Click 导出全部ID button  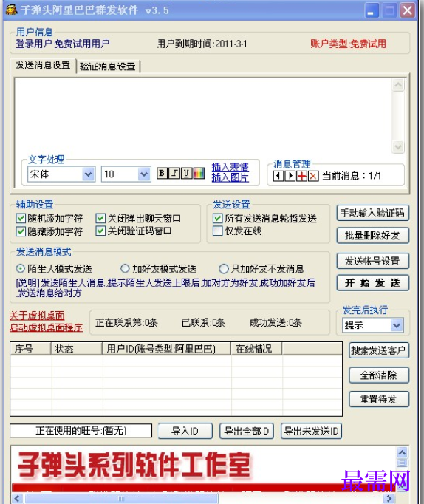pyautogui.click(x=247, y=431)
